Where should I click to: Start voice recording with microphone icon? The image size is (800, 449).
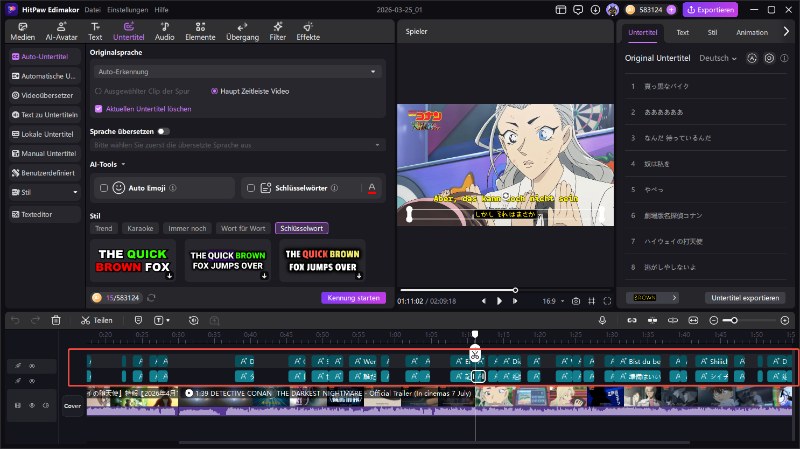pos(602,320)
